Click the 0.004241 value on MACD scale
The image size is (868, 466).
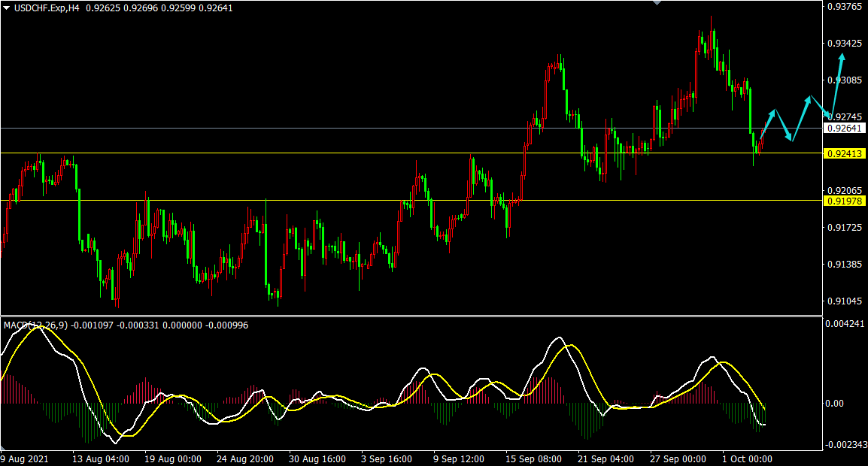click(846, 324)
